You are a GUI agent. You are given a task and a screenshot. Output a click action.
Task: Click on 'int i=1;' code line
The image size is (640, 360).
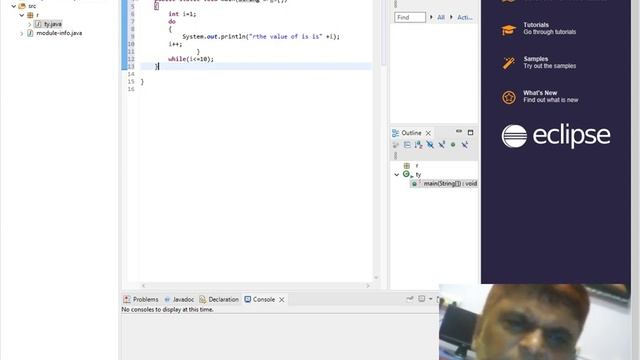(182, 14)
